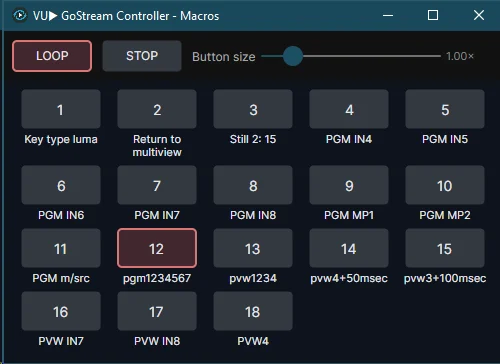Run macro 11 PGM m/src
500x364 pixels.
(x=61, y=248)
